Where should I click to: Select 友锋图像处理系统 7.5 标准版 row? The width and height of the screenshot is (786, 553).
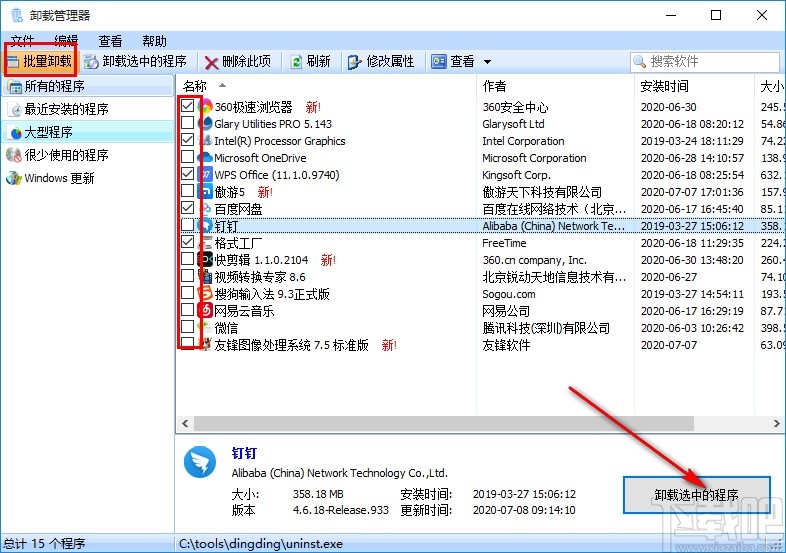pos(292,345)
